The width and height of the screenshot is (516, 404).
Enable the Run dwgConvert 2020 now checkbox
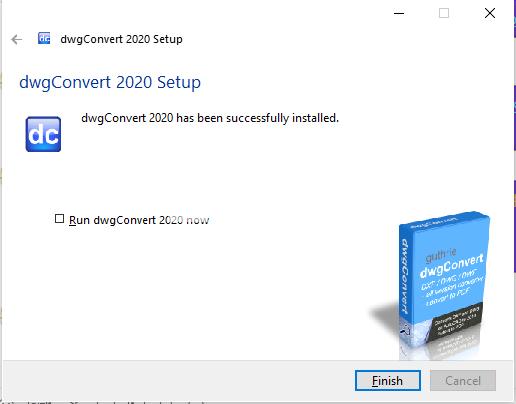(x=59, y=219)
